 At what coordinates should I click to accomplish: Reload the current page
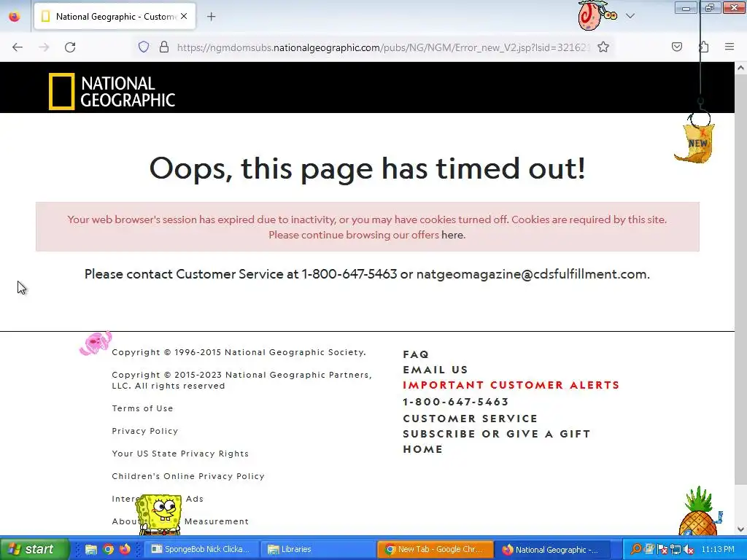pyautogui.click(x=70, y=47)
